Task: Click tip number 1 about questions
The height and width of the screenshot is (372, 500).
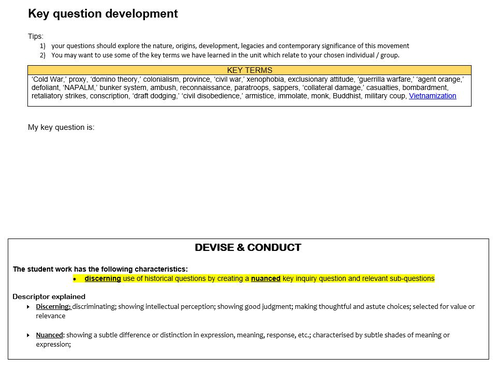Action: coord(224,46)
